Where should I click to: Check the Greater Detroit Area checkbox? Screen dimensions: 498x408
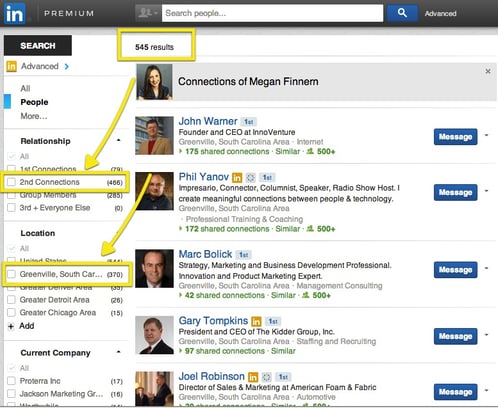[11, 300]
